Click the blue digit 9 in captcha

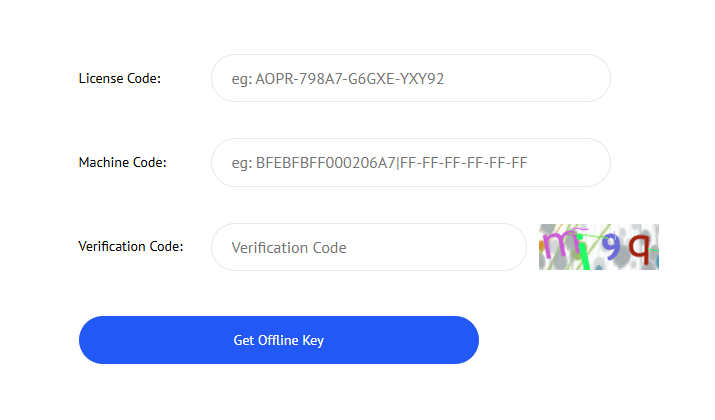pyautogui.click(x=611, y=247)
